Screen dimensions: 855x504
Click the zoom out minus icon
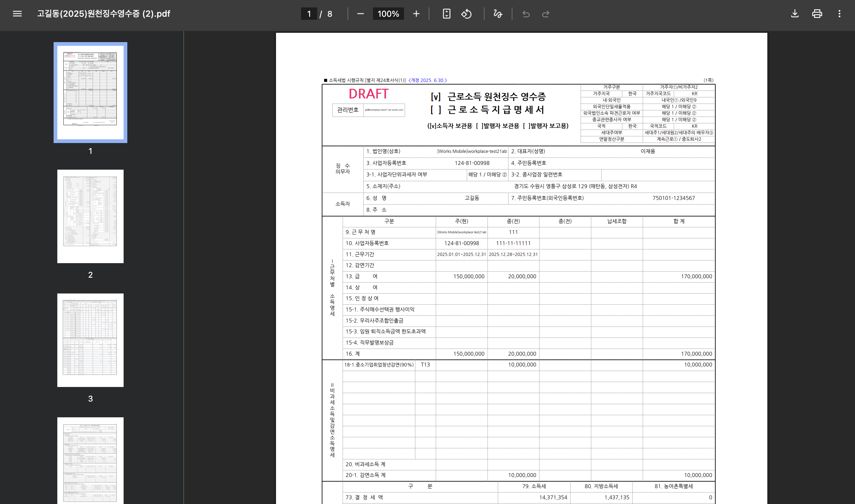coord(361,14)
